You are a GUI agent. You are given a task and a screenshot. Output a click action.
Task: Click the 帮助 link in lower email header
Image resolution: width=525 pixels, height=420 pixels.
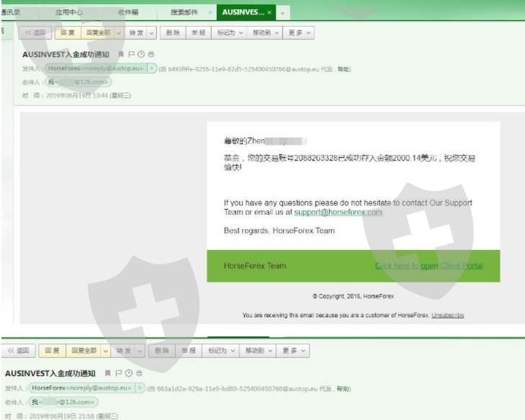343,389
